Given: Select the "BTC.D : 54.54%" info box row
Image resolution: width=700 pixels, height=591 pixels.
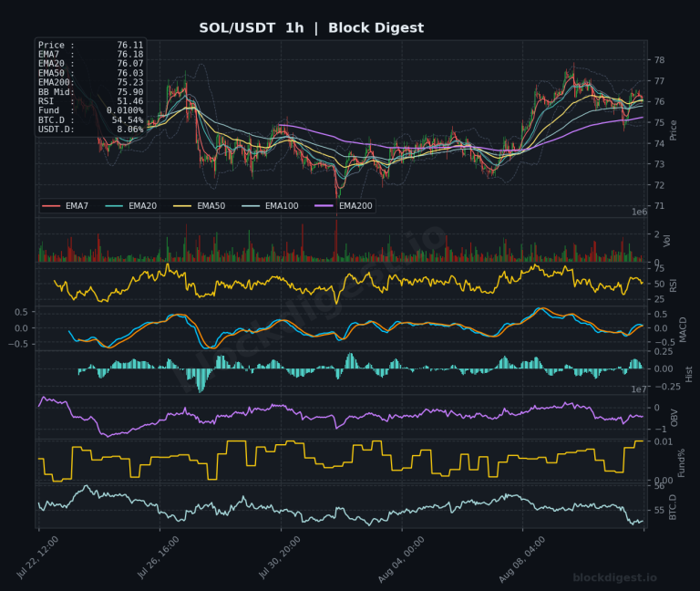Looking at the screenshot, I should [90, 120].
